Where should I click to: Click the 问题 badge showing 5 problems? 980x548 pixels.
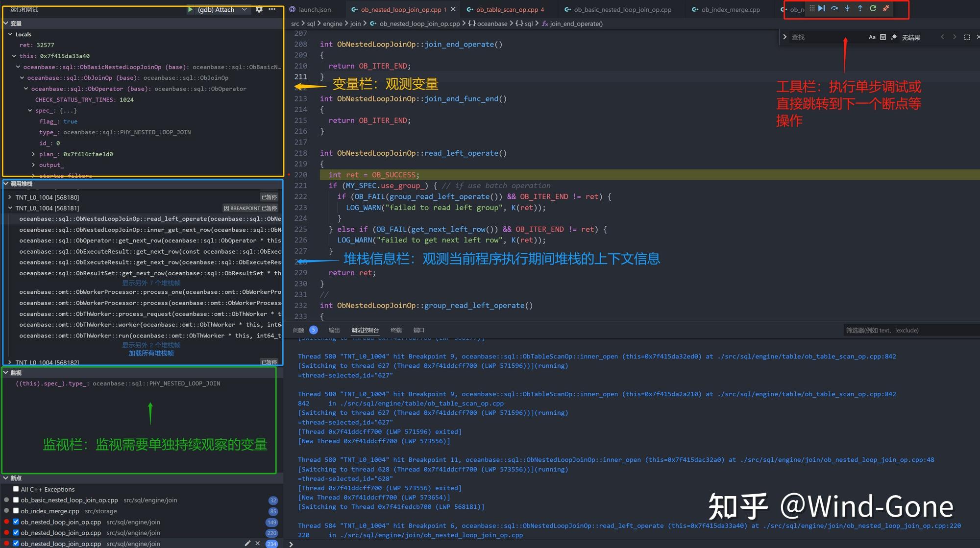point(313,330)
